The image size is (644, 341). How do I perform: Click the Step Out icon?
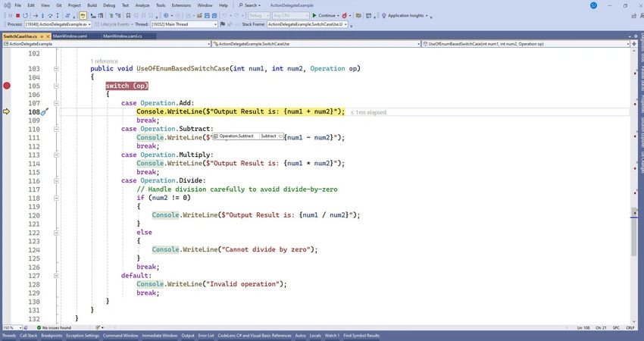tap(58, 16)
